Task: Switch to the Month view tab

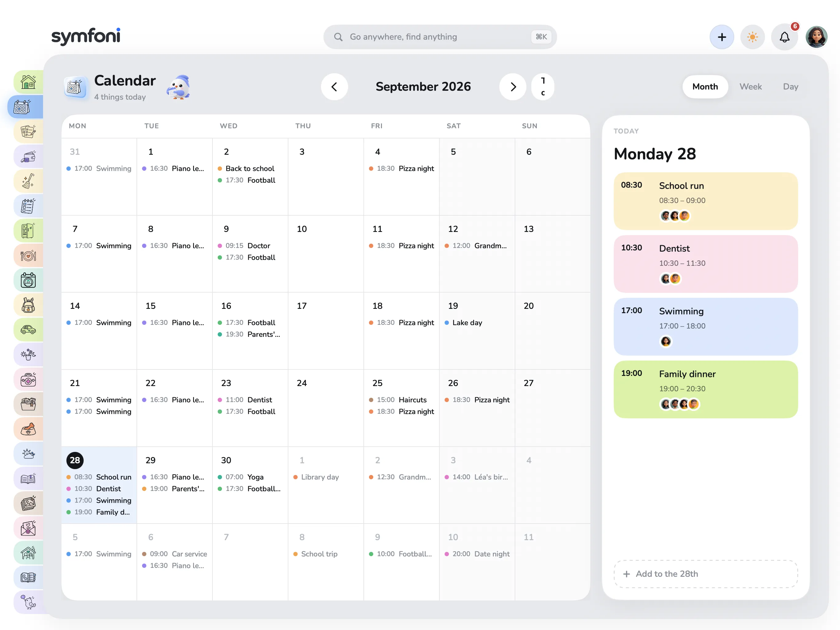Action: tap(705, 87)
